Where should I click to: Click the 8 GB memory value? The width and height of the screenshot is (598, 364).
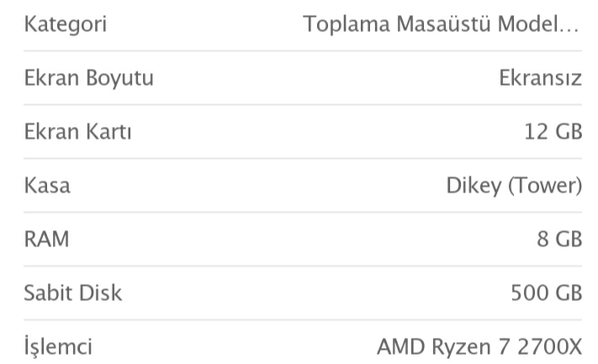click(559, 240)
